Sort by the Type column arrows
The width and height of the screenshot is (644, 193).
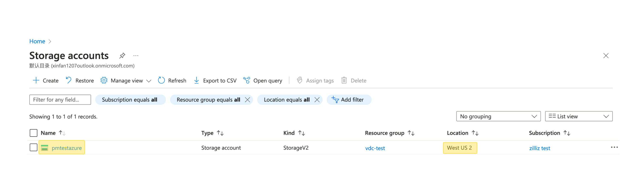[x=220, y=133]
